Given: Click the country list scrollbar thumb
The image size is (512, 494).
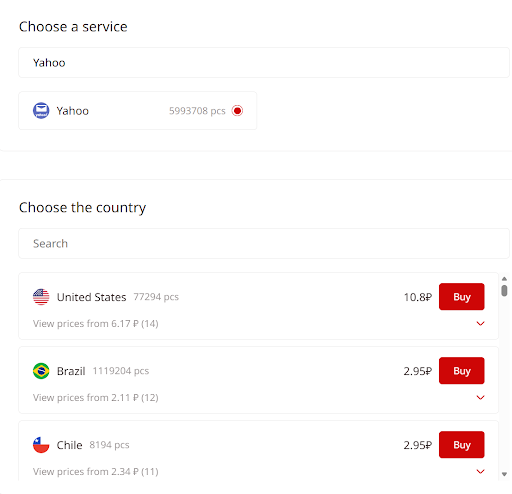Looking at the screenshot, I should coord(504,290).
